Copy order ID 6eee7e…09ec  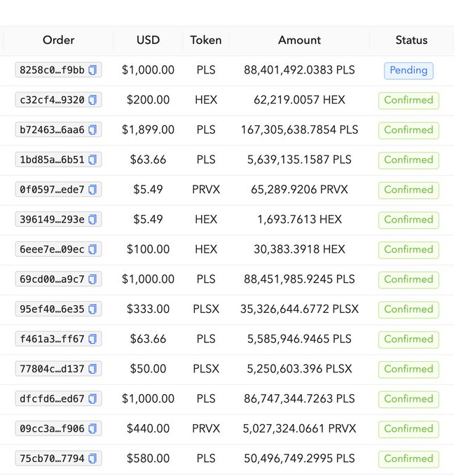[92, 249]
